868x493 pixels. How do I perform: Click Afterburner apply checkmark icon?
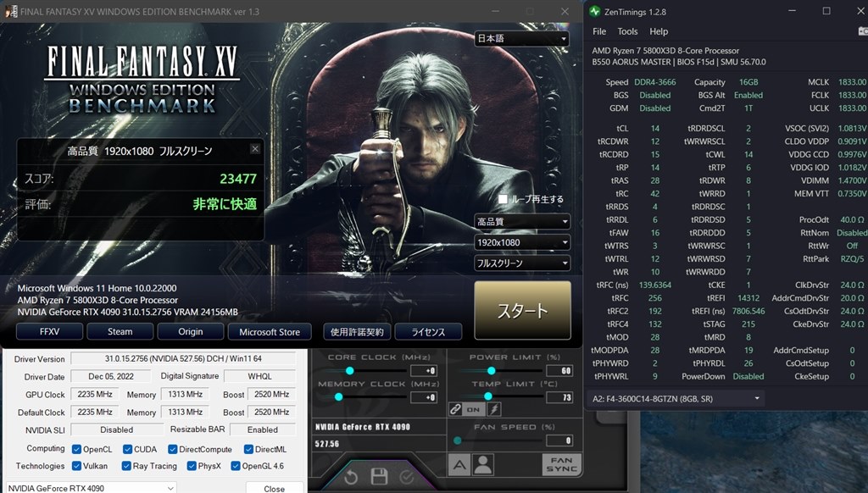406,477
